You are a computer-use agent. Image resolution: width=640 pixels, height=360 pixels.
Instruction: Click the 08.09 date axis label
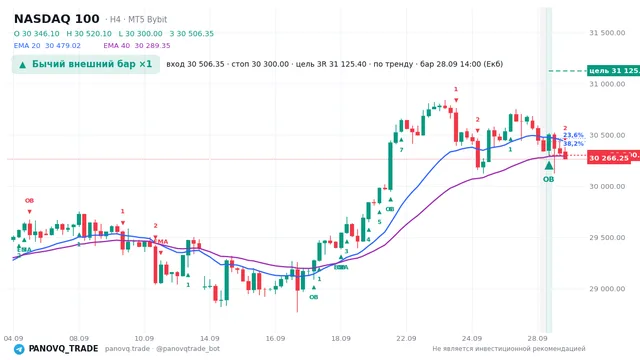point(79,338)
